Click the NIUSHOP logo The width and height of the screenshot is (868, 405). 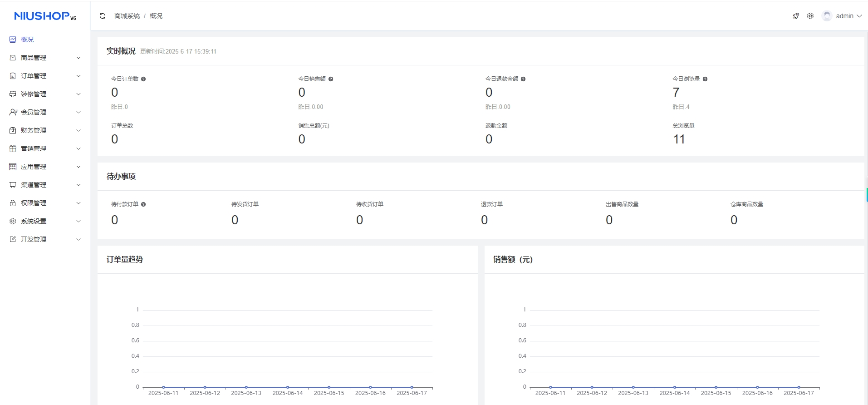[x=45, y=16]
